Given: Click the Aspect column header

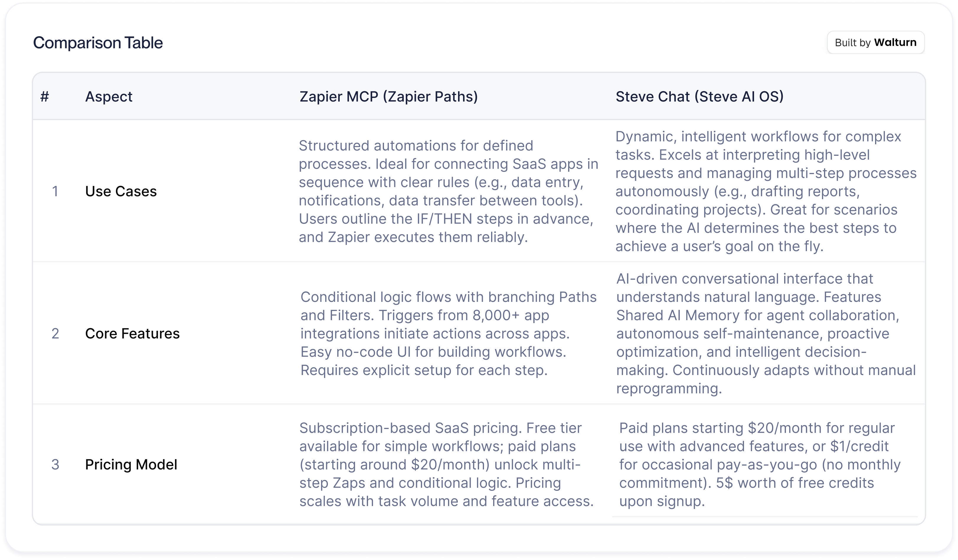Looking at the screenshot, I should pos(109,96).
